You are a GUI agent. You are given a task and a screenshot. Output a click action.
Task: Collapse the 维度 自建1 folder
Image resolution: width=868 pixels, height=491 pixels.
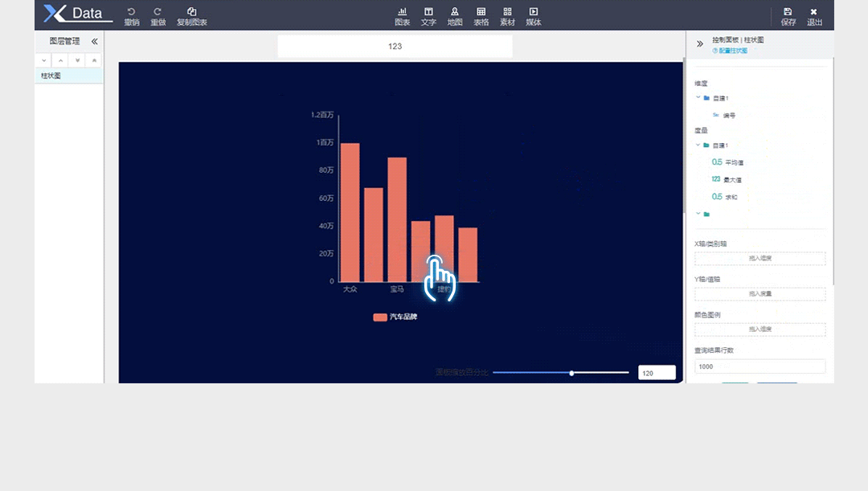point(698,98)
